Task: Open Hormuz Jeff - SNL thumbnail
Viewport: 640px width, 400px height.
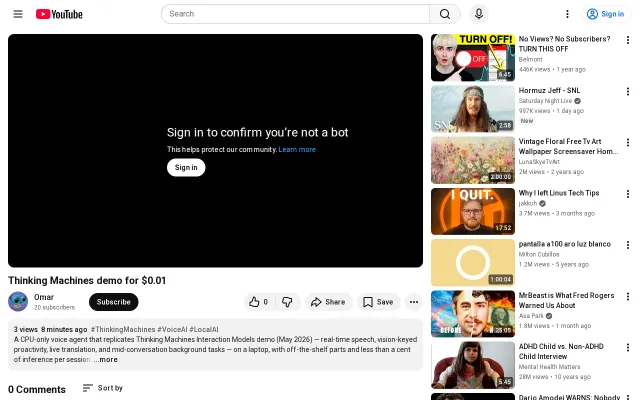Action: click(x=473, y=109)
